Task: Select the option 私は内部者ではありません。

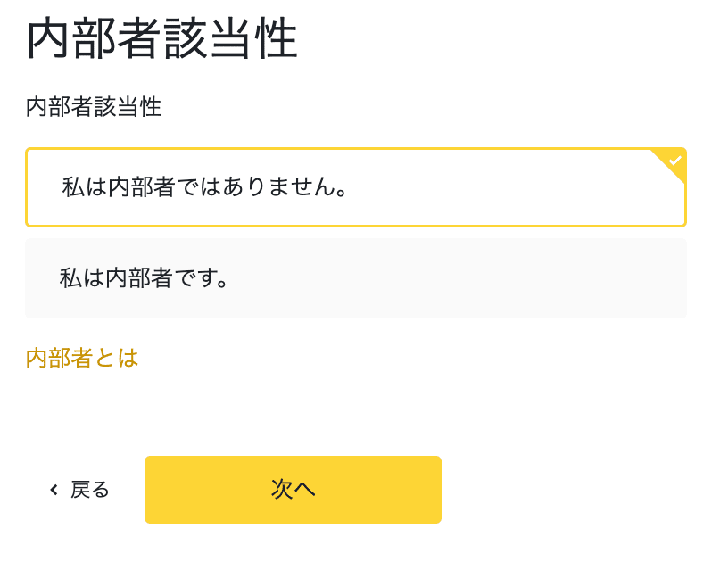Action: [x=355, y=187]
